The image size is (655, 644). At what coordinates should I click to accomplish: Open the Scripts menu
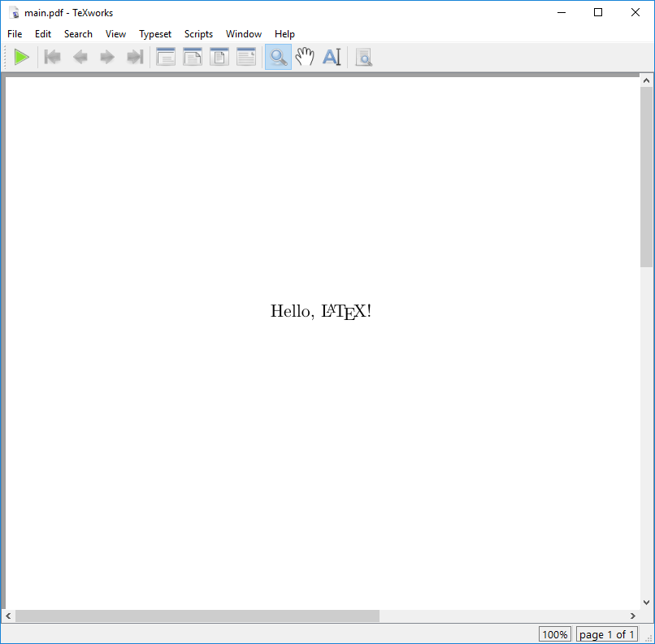[x=198, y=34]
